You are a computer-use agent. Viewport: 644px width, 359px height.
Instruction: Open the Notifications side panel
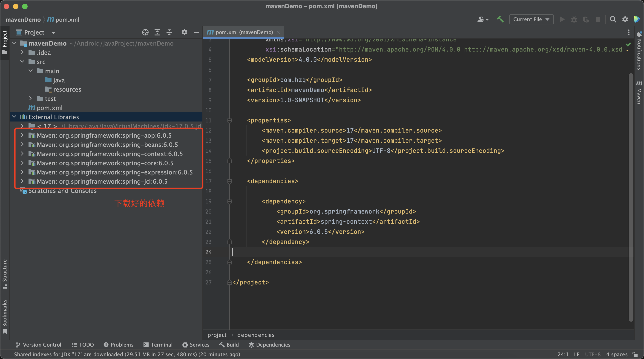pos(639,51)
